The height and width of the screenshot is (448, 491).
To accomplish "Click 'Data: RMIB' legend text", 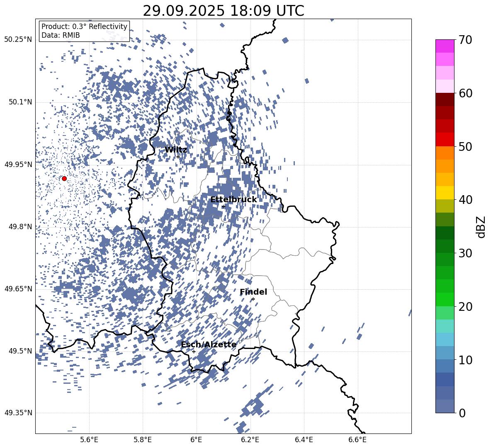I will tap(61, 35).
